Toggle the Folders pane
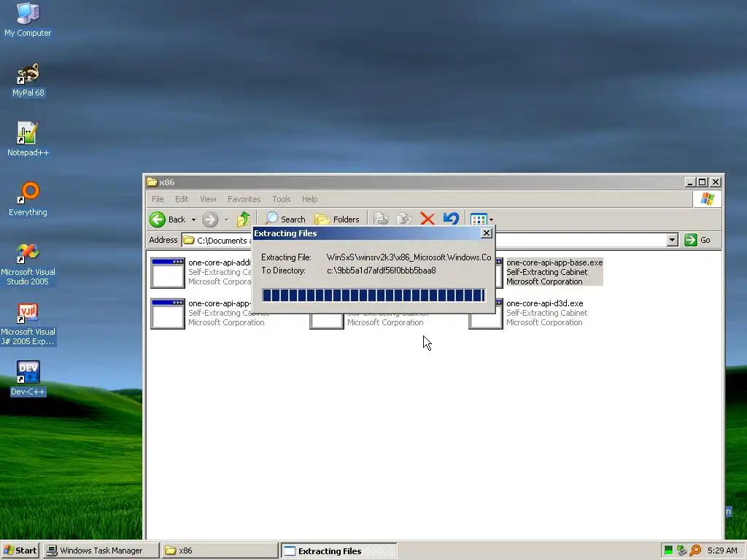747x560 pixels. [337, 219]
